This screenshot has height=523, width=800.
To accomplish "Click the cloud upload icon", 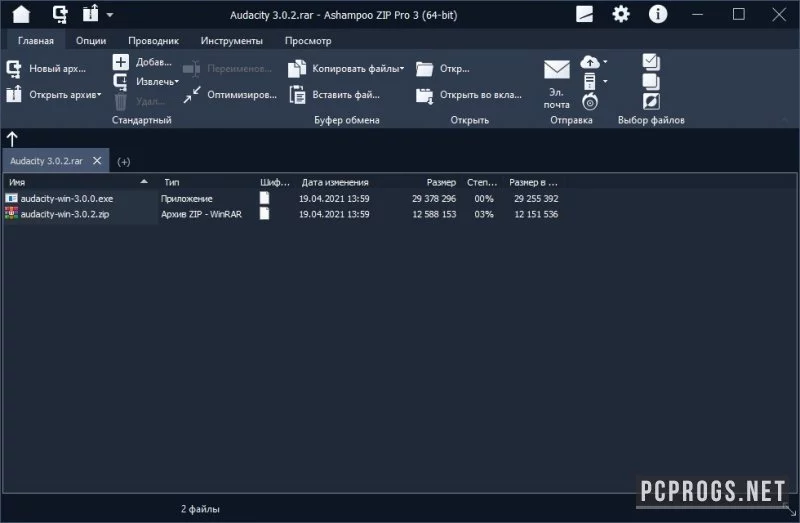I will click(x=590, y=62).
